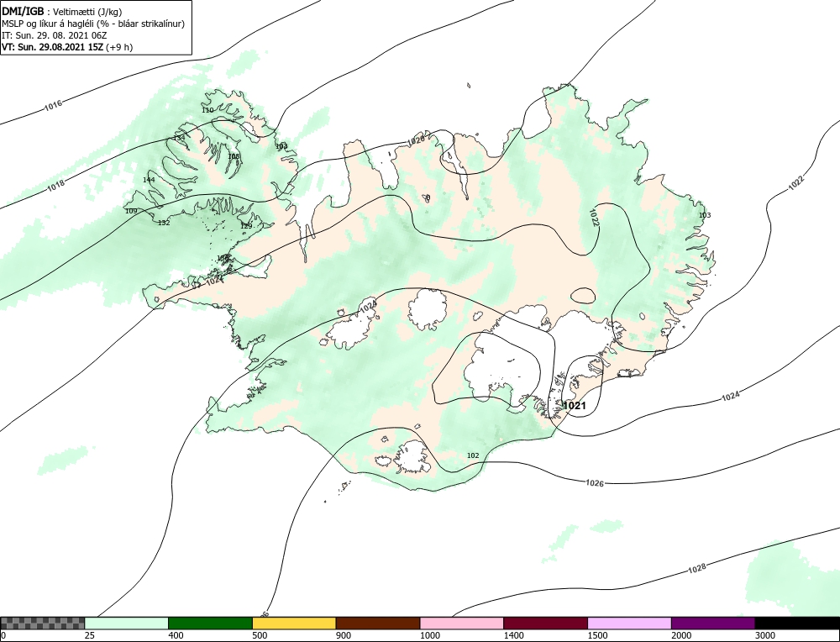This screenshot has height=642, width=840.
Task: Click the 1018 isobar label
Action: [x=55, y=186]
